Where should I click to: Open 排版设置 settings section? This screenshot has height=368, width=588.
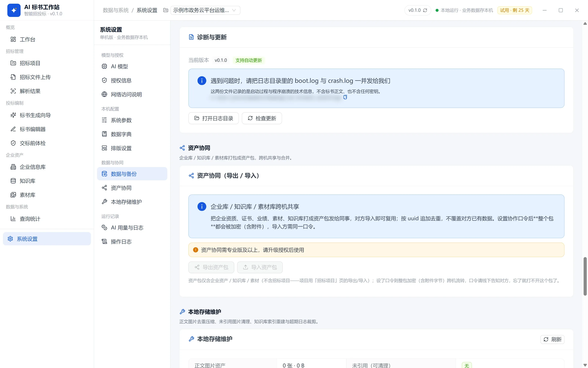click(132, 148)
